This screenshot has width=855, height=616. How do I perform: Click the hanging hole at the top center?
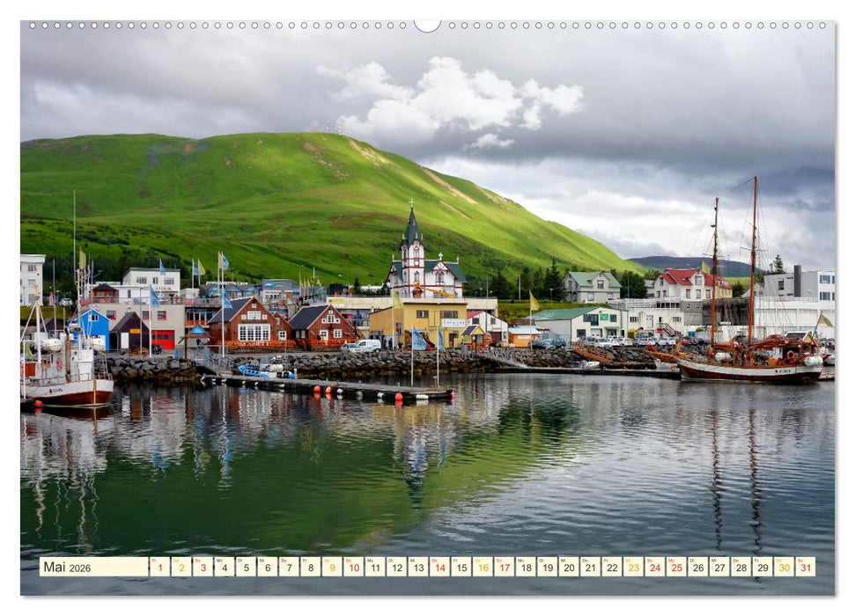click(427, 25)
